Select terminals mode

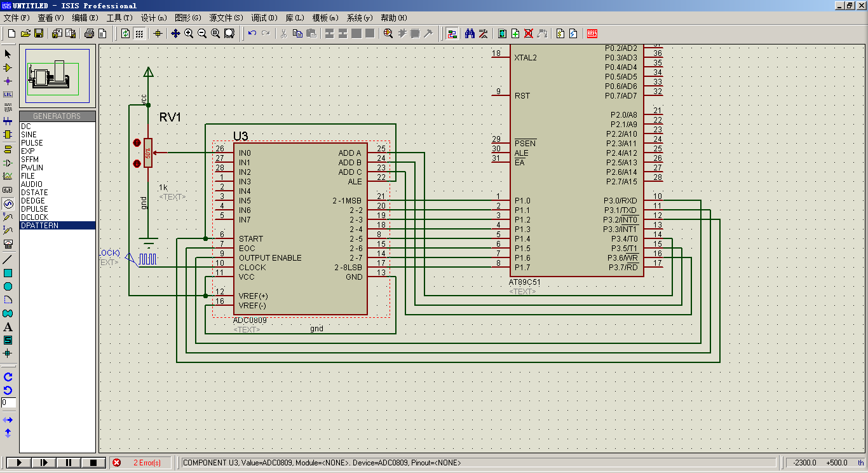pyautogui.click(x=8, y=149)
